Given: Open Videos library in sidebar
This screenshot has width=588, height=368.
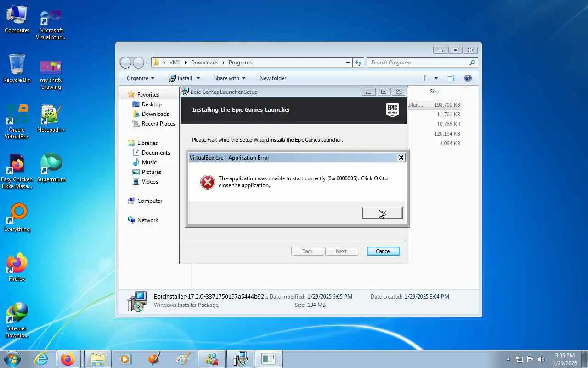Looking at the screenshot, I should tap(150, 182).
